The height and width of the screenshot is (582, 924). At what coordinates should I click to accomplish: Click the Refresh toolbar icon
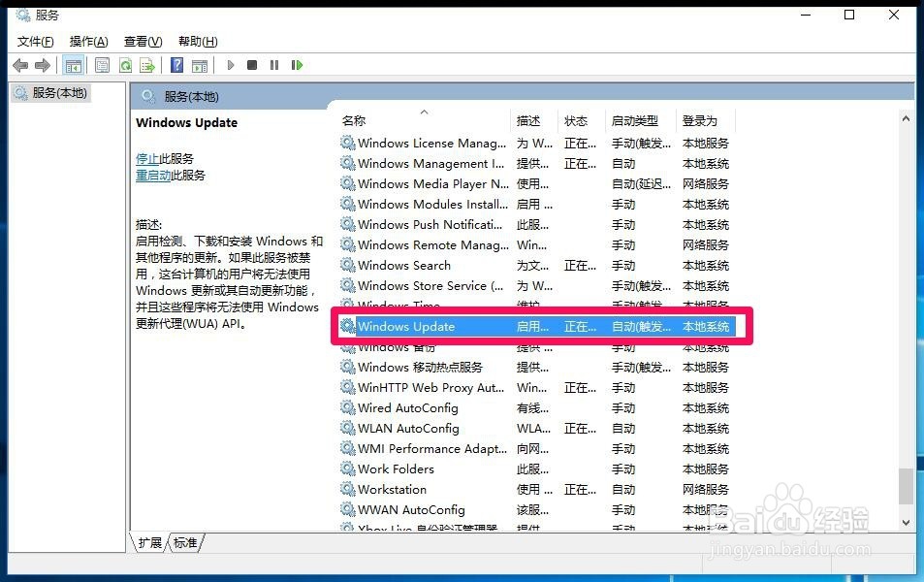click(x=125, y=65)
